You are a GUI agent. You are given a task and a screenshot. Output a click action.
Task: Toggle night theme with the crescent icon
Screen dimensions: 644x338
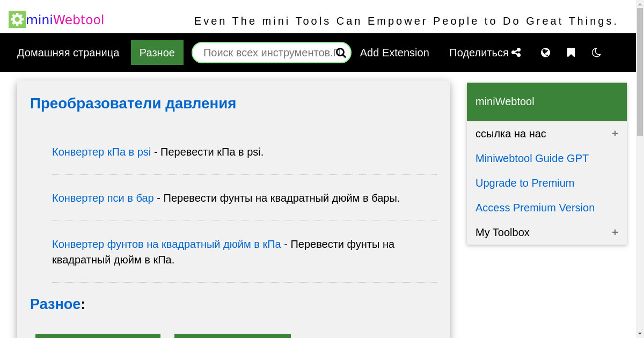tap(596, 53)
